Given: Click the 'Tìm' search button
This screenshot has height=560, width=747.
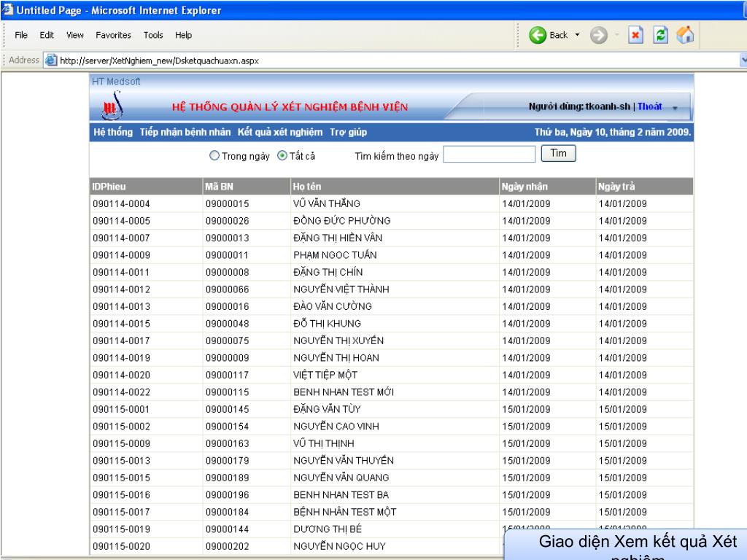Looking at the screenshot, I should pyautogui.click(x=558, y=153).
